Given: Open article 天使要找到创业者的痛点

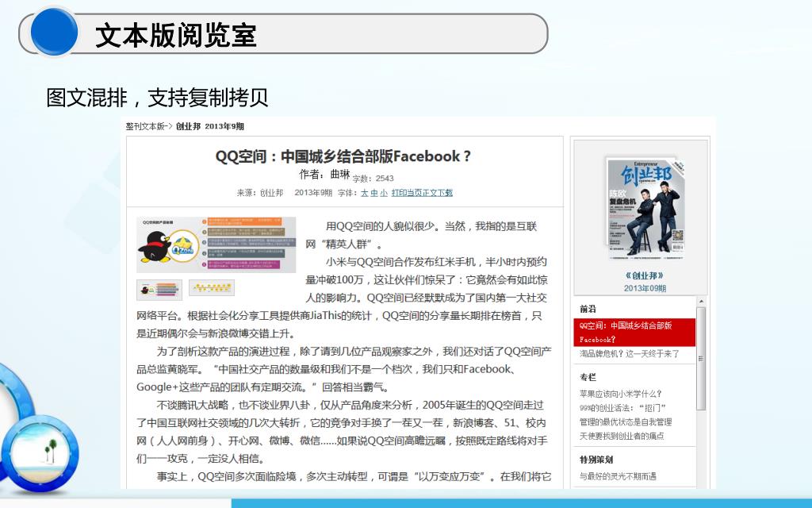Looking at the screenshot, I should [x=622, y=436].
